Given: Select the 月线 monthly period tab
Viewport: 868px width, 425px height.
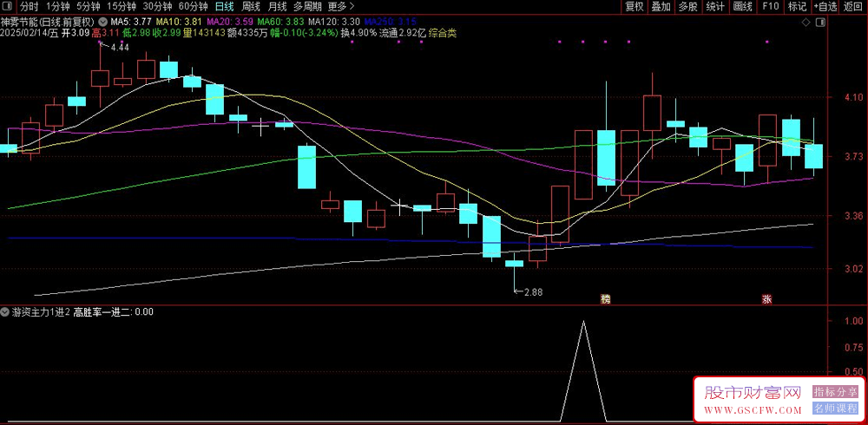Looking at the screenshot, I should tap(277, 7).
